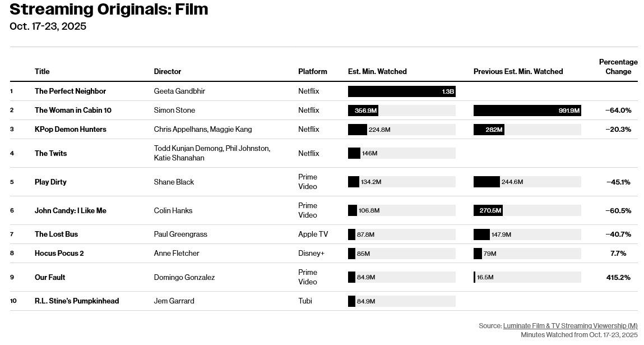This screenshot has width=644, height=345.
Task: Select KPop Demon Hunters title
Action: pos(70,129)
